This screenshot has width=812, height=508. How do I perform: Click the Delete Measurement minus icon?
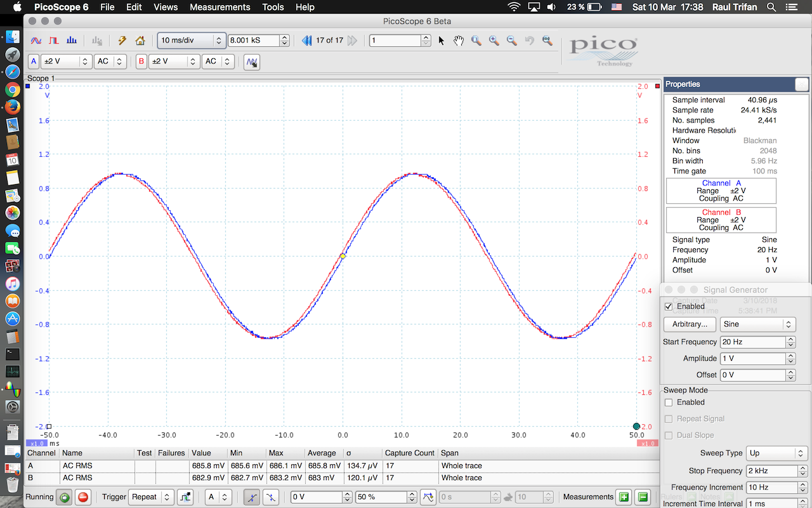coord(643,497)
